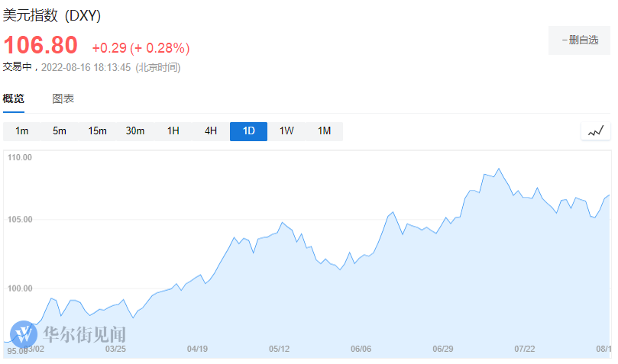The width and height of the screenshot is (618, 364).
Task: Click the 美元指数 (DXY) title
Action: (x=52, y=16)
